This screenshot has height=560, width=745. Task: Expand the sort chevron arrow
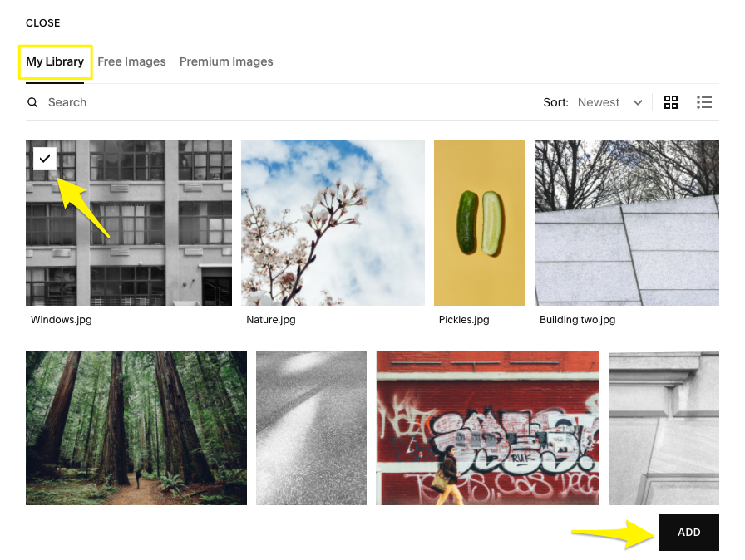pyautogui.click(x=638, y=102)
